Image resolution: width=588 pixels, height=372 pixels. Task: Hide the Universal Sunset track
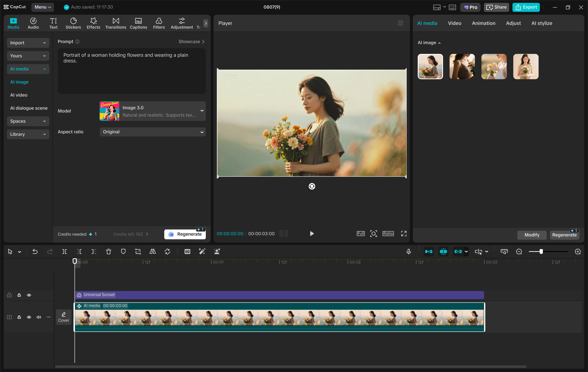point(29,295)
